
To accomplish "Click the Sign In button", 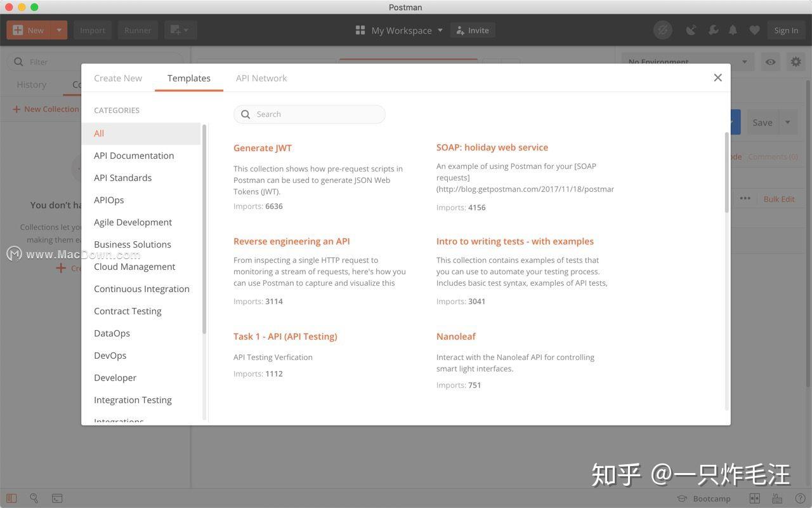I will pos(786,30).
